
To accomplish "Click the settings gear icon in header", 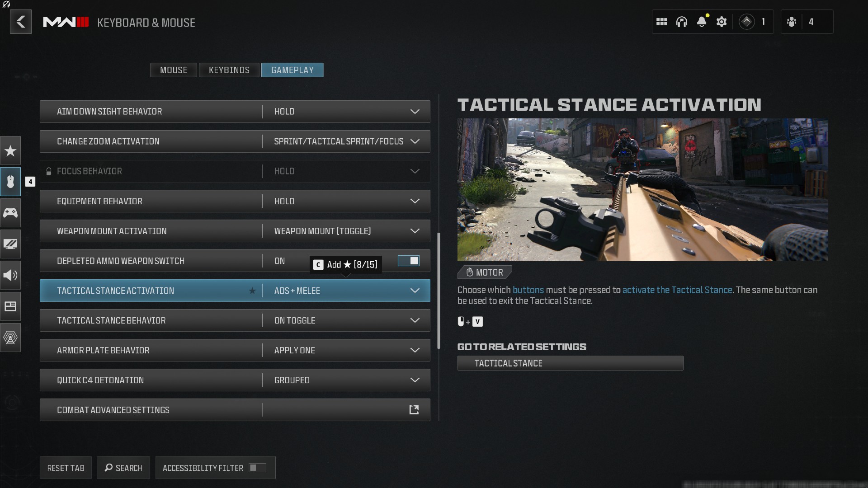I will click(x=722, y=22).
